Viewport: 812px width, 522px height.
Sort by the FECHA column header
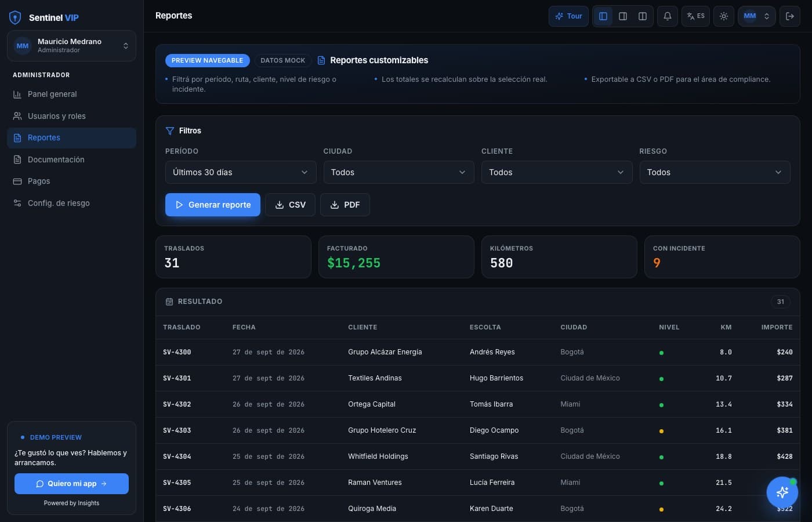(244, 327)
